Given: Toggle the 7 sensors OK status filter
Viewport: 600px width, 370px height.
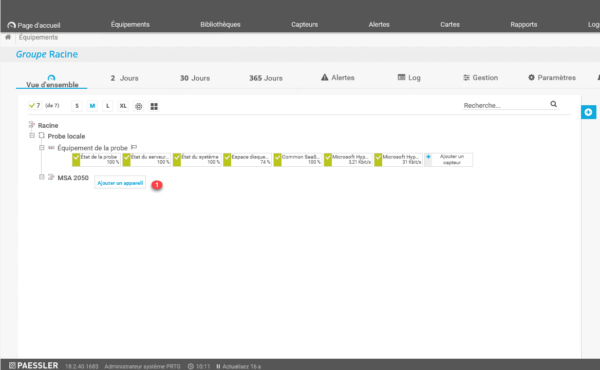Looking at the screenshot, I should point(34,106).
